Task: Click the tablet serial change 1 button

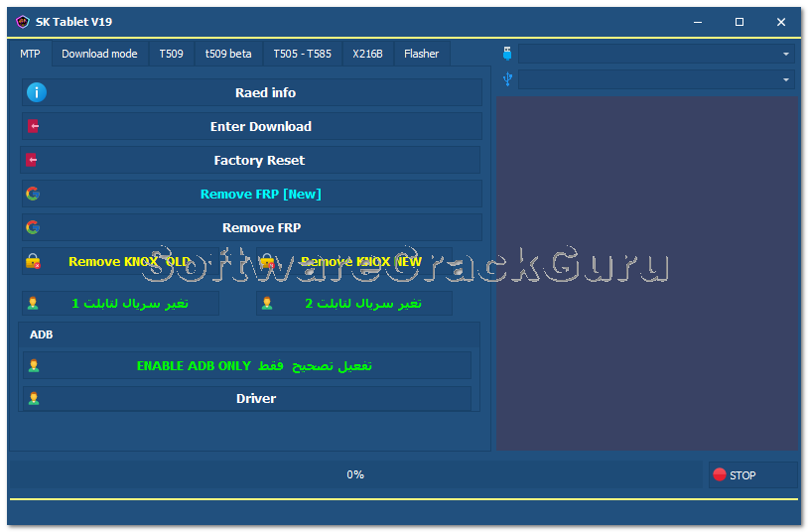Action: (x=120, y=303)
